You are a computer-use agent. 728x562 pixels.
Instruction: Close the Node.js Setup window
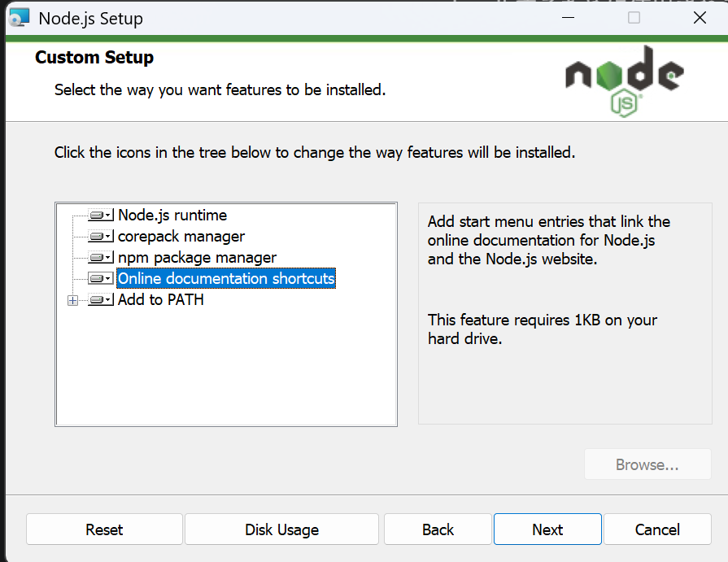pos(700,18)
